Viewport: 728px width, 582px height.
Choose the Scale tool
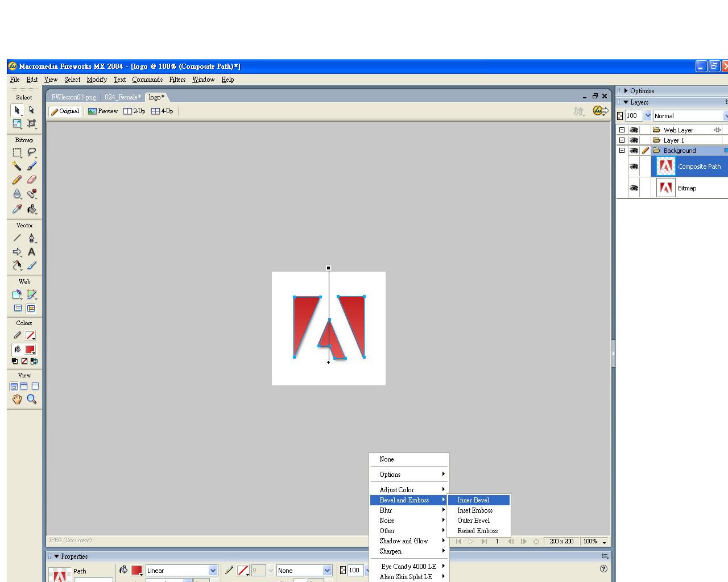tap(17, 123)
